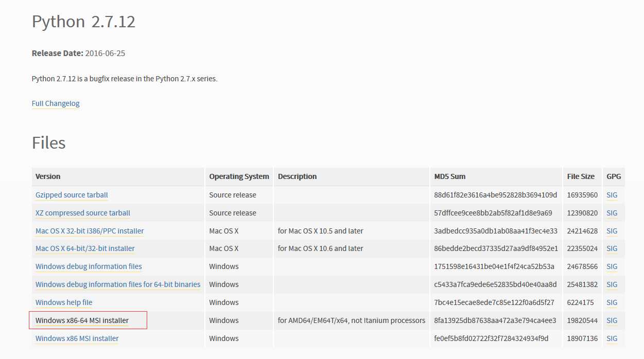This screenshot has height=359, width=644.
Task: Click description 'for Mac OS X 10.5 and later'
Action: (321, 231)
